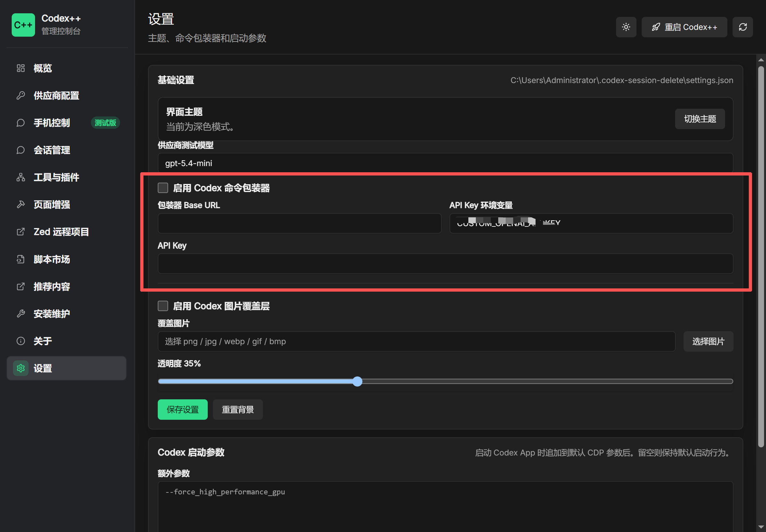Click the 包装器 Base URL input field

pos(300,223)
